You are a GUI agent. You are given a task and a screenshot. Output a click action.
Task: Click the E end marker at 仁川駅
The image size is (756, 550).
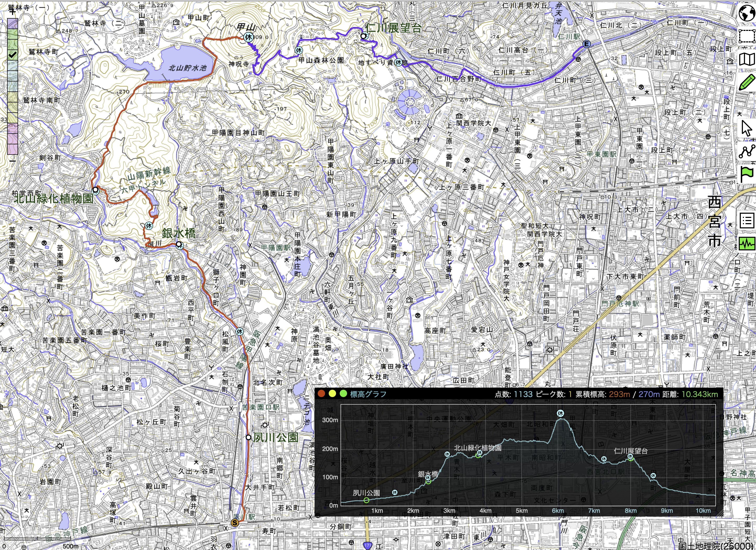pyautogui.click(x=586, y=44)
